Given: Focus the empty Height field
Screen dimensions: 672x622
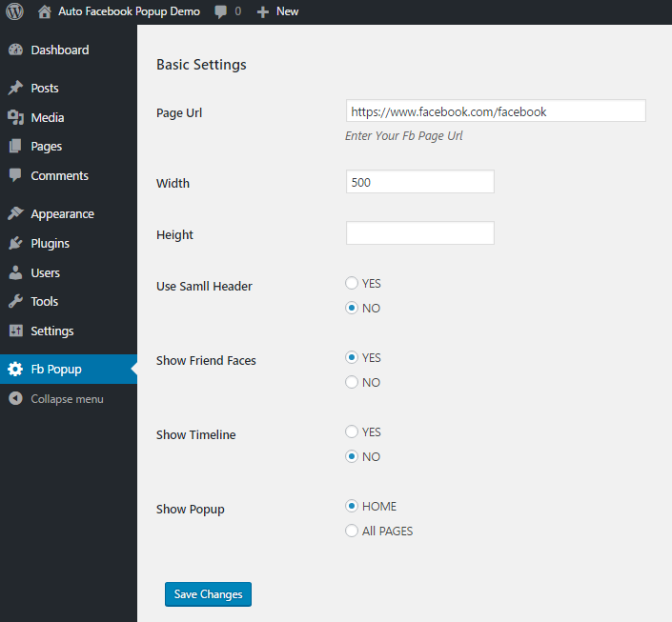Looking at the screenshot, I should coord(420,233).
